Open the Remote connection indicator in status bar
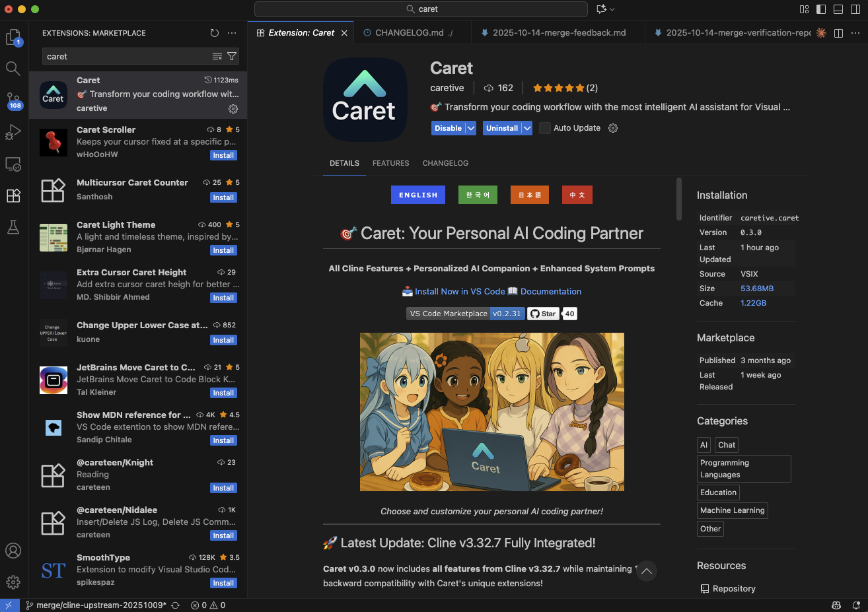The width and height of the screenshot is (868, 612). tap(9, 604)
